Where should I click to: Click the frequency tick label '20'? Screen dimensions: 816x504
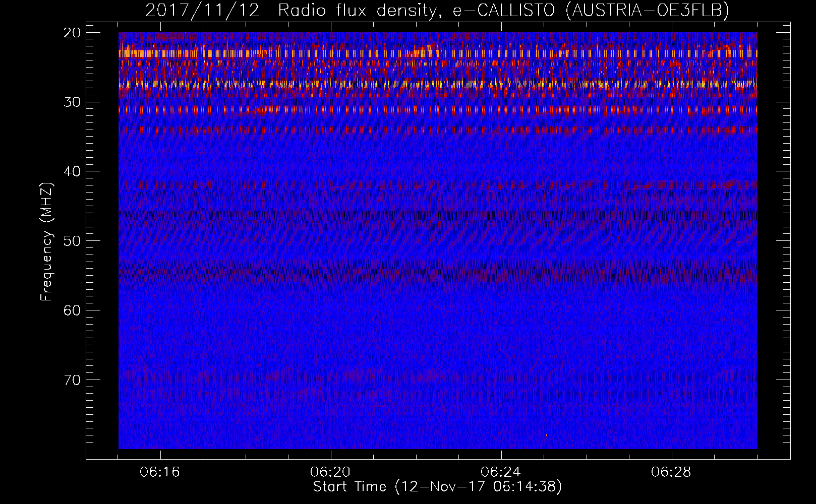point(73,33)
